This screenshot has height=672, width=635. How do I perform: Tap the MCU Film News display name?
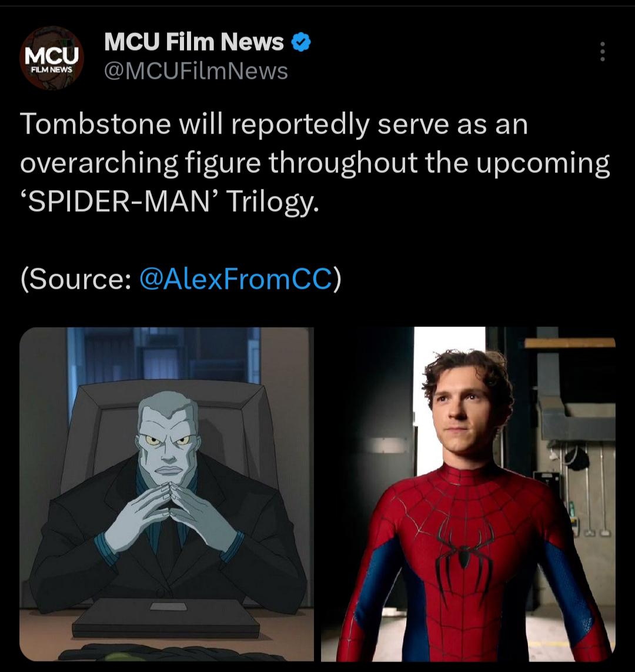pos(193,42)
